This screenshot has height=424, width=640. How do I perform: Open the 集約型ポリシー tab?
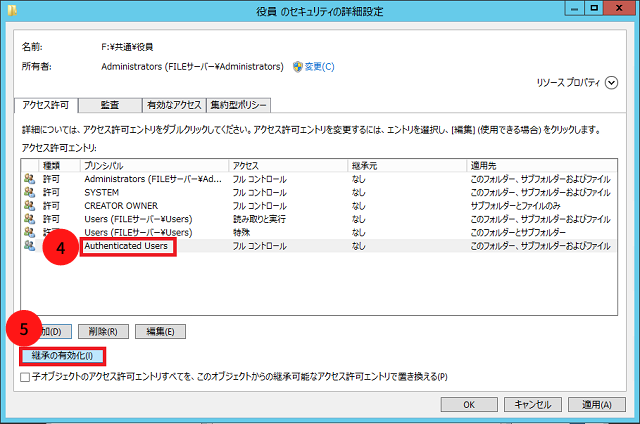tap(238, 105)
